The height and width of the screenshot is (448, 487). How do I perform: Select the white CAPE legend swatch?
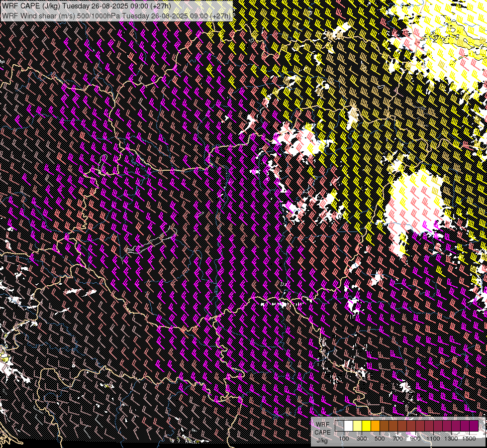coord(349,426)
